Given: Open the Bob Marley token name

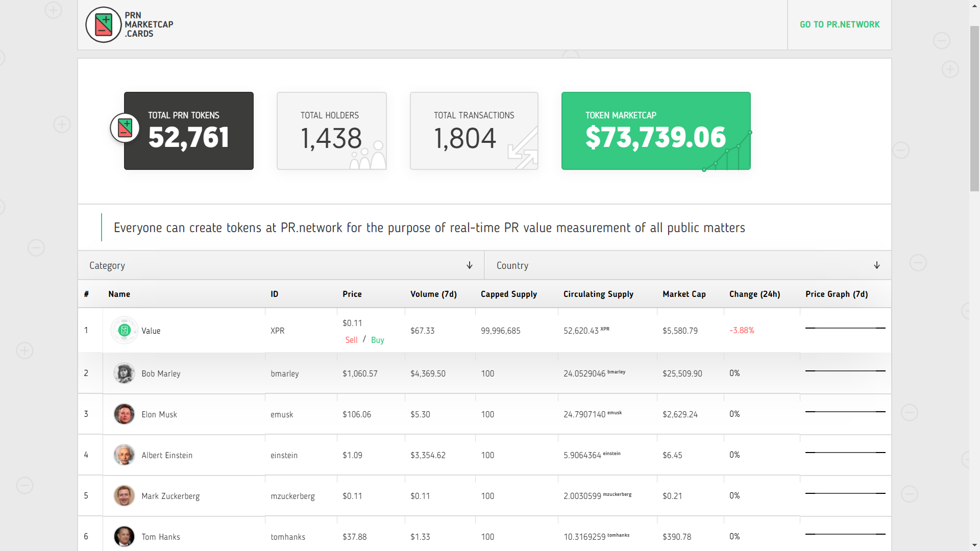Looking at the screenshot, I should tap(161, 373).
